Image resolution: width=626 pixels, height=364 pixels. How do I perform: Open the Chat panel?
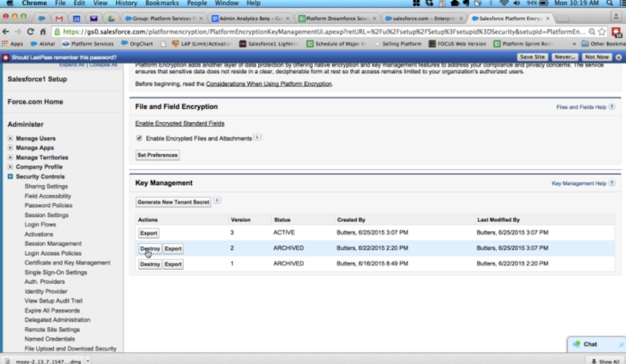[596, 345]
